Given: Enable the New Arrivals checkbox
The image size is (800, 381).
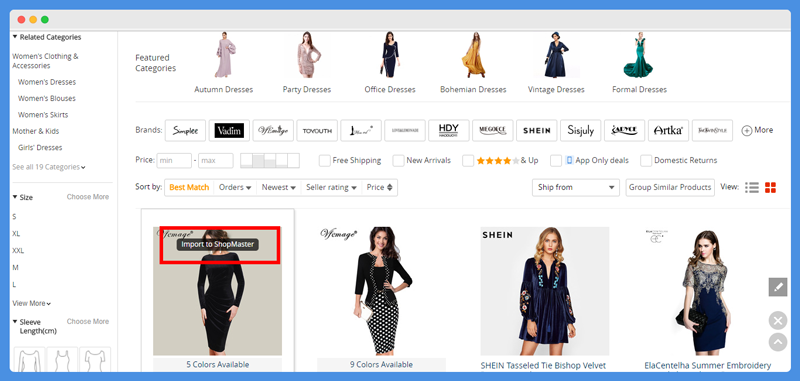Looking at the screenshot, I should pos(398,161).
